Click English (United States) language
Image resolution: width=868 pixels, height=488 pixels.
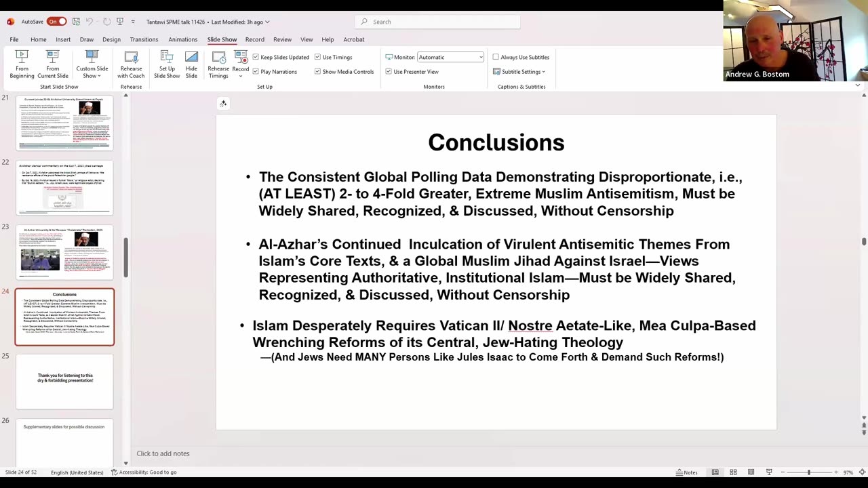[x=77, y=472]
